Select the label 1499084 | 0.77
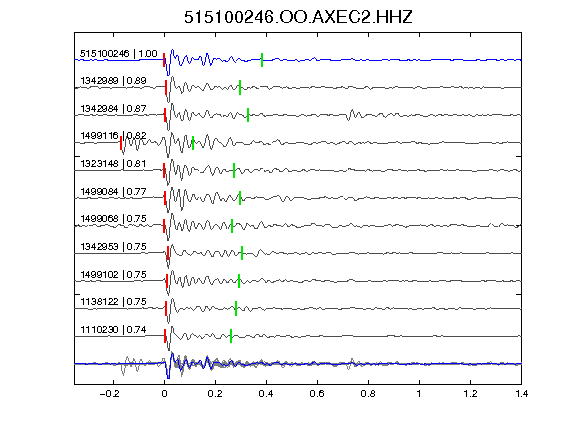 (x=113, y=191)
